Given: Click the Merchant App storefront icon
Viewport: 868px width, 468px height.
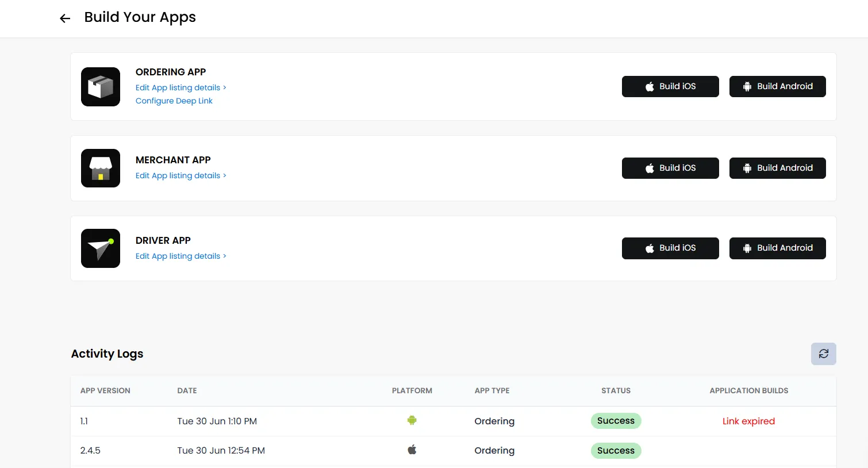Looking at the screenshot, I should [101, 168].
